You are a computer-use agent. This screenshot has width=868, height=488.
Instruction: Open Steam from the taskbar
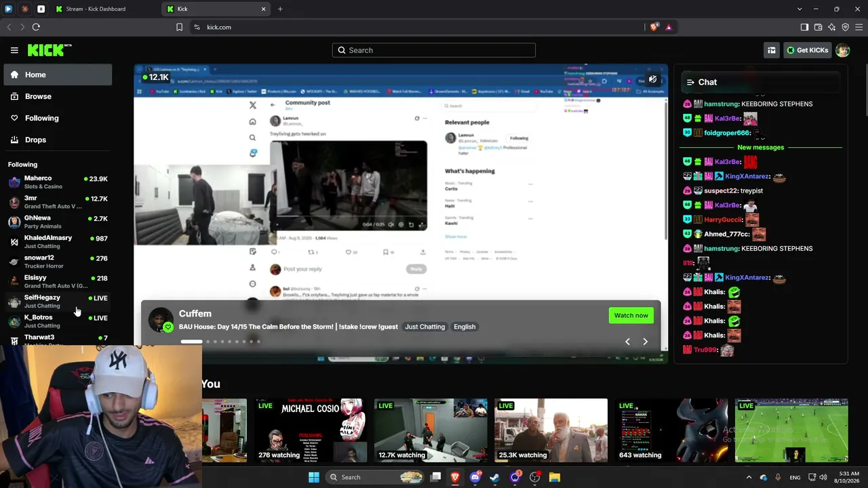tap(495, 477)
